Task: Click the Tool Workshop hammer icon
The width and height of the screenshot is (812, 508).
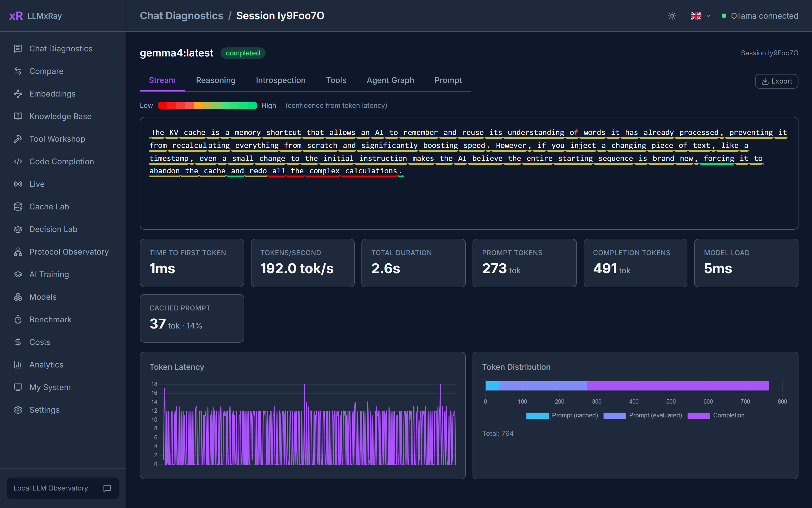Action: click(x=18, y=139)
